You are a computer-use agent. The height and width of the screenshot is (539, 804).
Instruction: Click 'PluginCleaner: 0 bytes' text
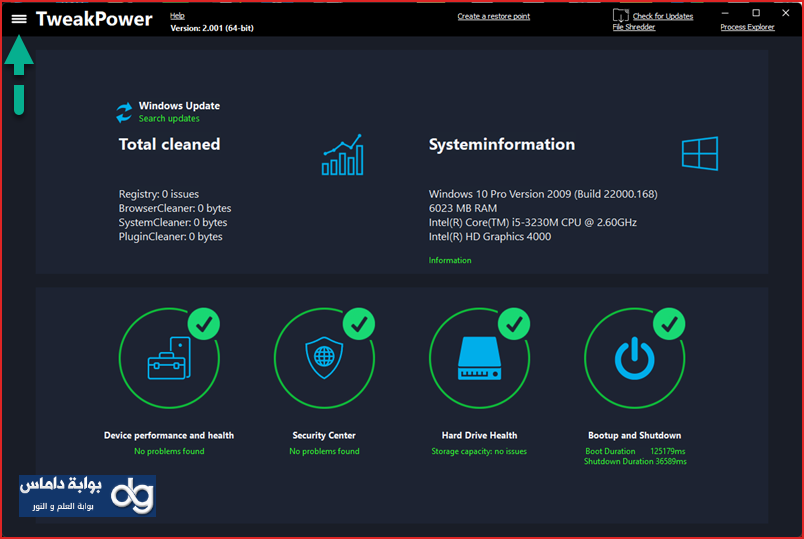point(171,236)
